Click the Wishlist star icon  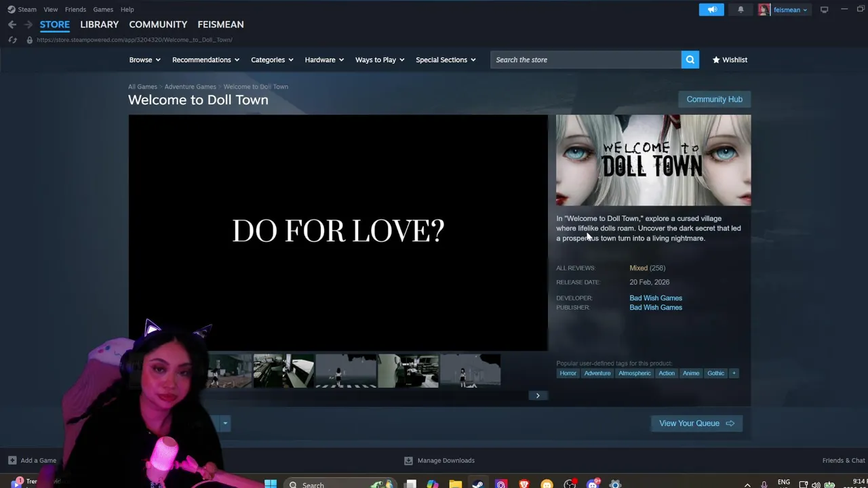pyautogui.click(x=716, y=60)
